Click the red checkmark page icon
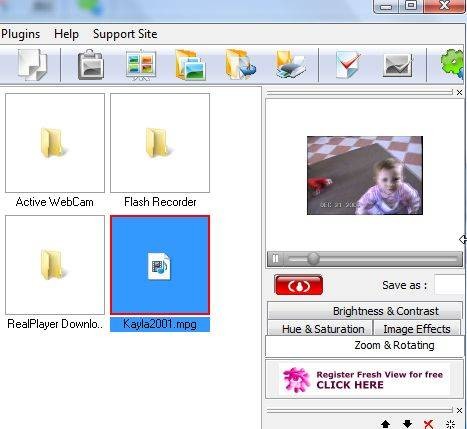The height and width of the screenshot is (429, 467). (x=348, y=64)
